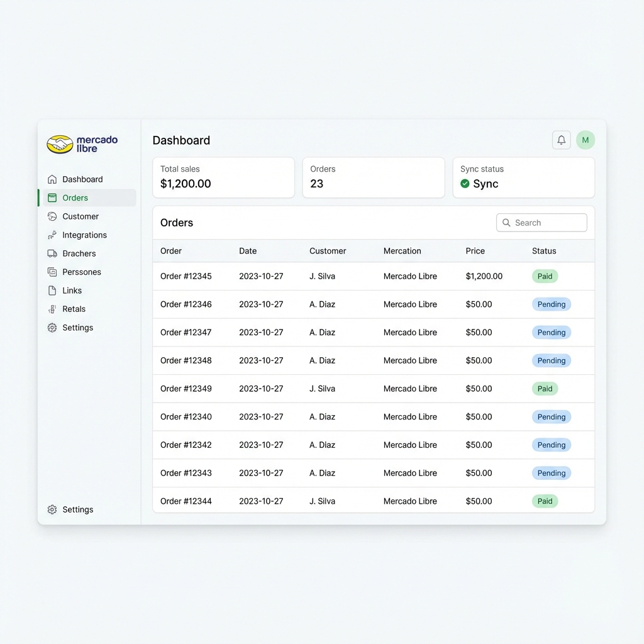Select Orders in the navigation menu
Viewport: 644px width, 644px height.
click(74, 197)
